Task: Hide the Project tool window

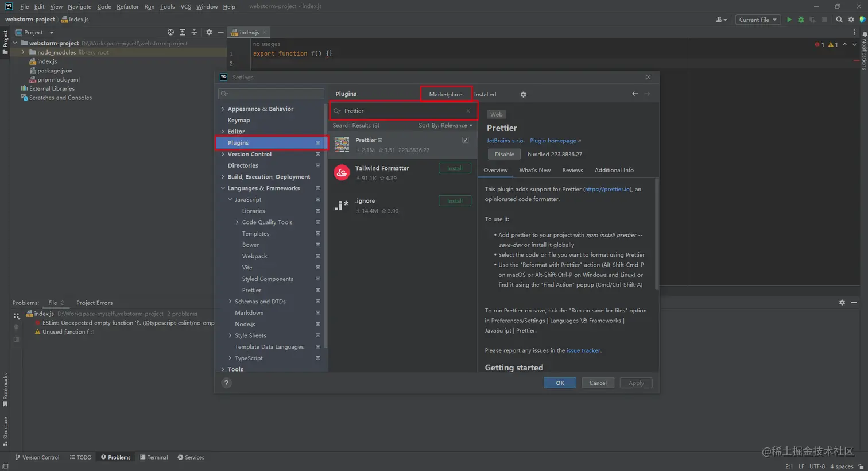Action: pyautogui.click(x=220, y=32)
